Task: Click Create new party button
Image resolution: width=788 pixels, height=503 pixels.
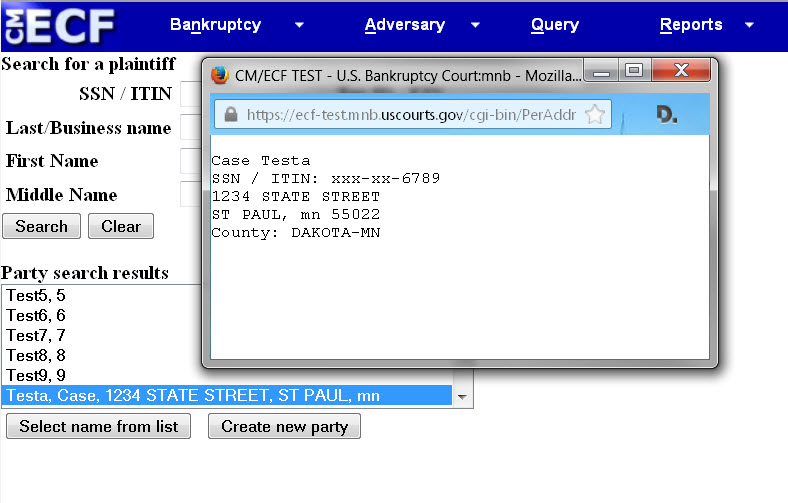Action: 284,426
